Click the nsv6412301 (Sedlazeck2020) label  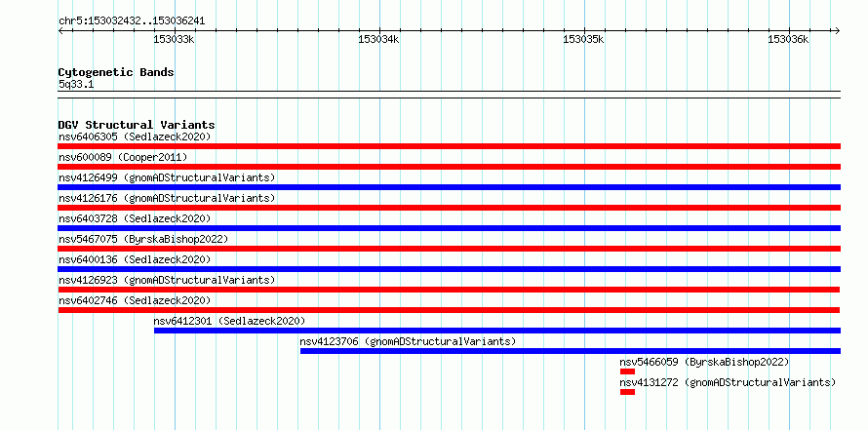tap(229, 321)
